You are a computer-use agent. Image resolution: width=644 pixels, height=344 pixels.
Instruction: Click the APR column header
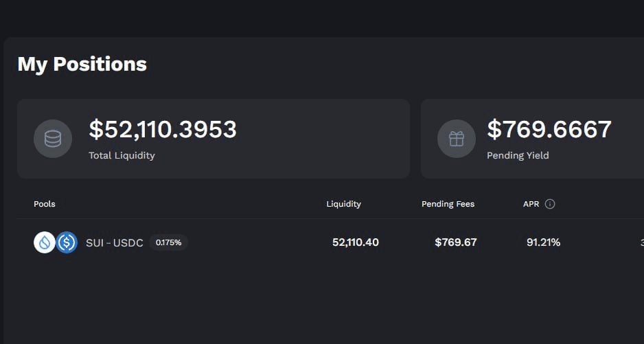click(531, 204)
